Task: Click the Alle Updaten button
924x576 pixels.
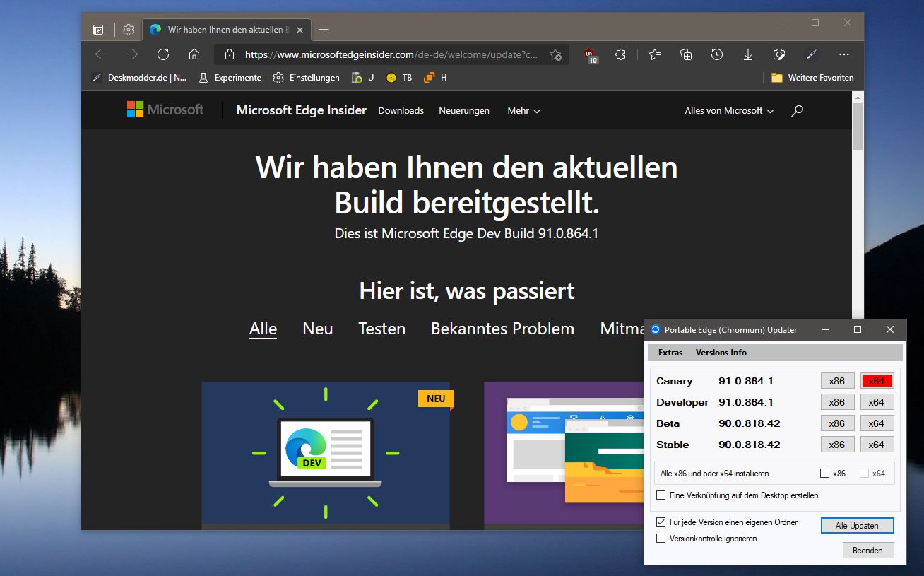Action: click(857, 526)
